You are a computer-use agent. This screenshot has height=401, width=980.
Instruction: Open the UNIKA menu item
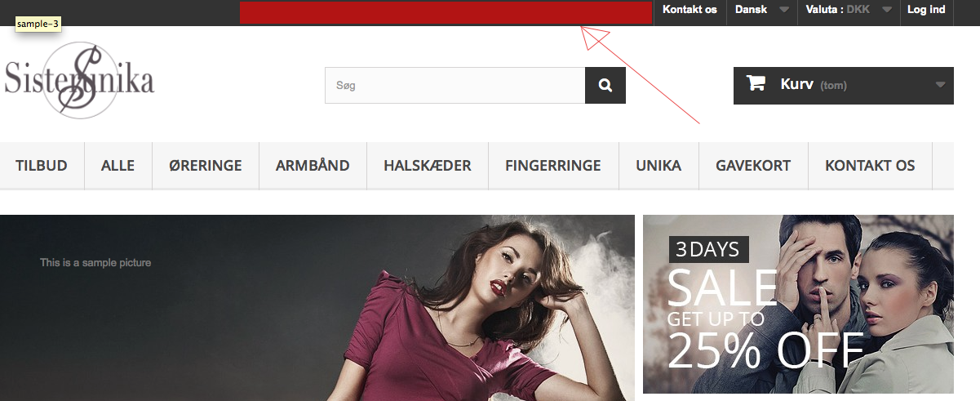(x=659, y=166)
